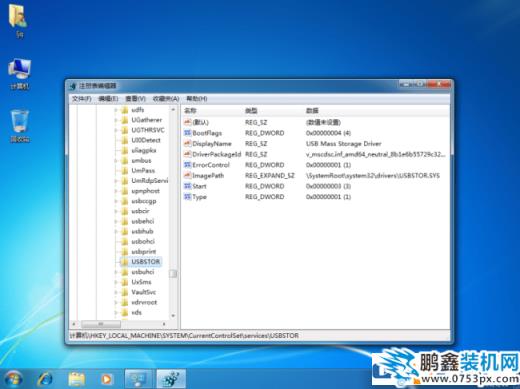Screen dimensions: 520x389
Task: Click the folder icon beside usbhub
Action: (125, 231)
